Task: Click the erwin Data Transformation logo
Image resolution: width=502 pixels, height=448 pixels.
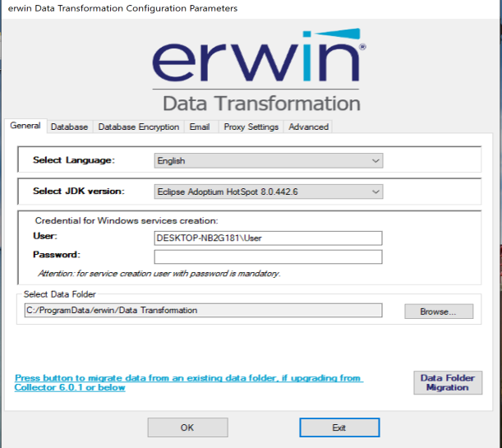Action: pyautogui.click(x=260, y=71)
